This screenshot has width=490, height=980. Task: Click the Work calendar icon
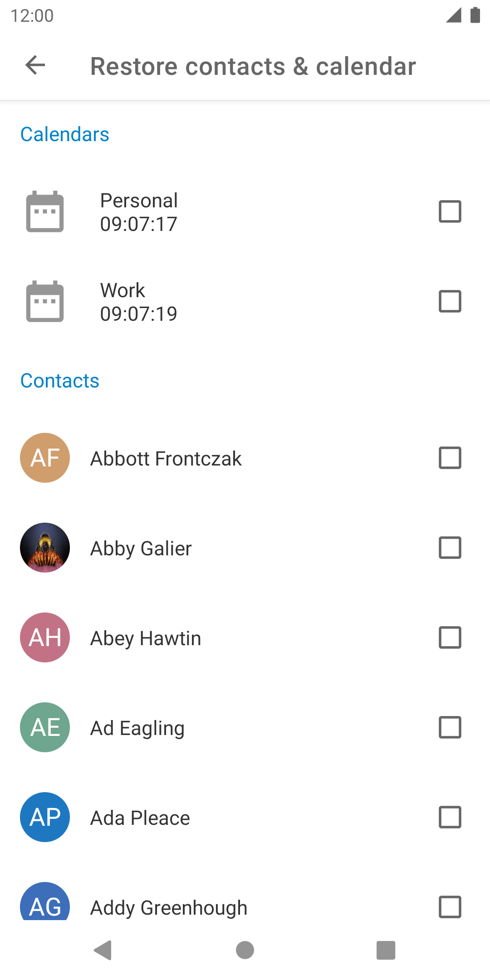[45, 301]
